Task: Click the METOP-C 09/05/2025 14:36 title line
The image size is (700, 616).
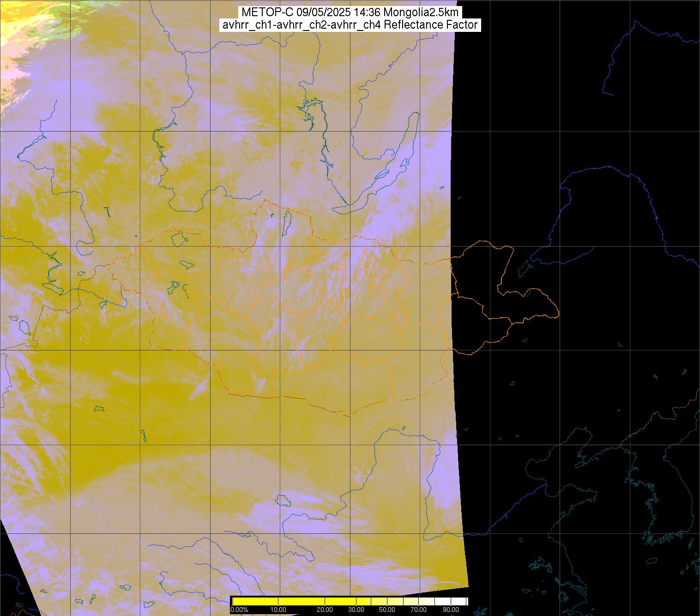Action: point(350,12)
